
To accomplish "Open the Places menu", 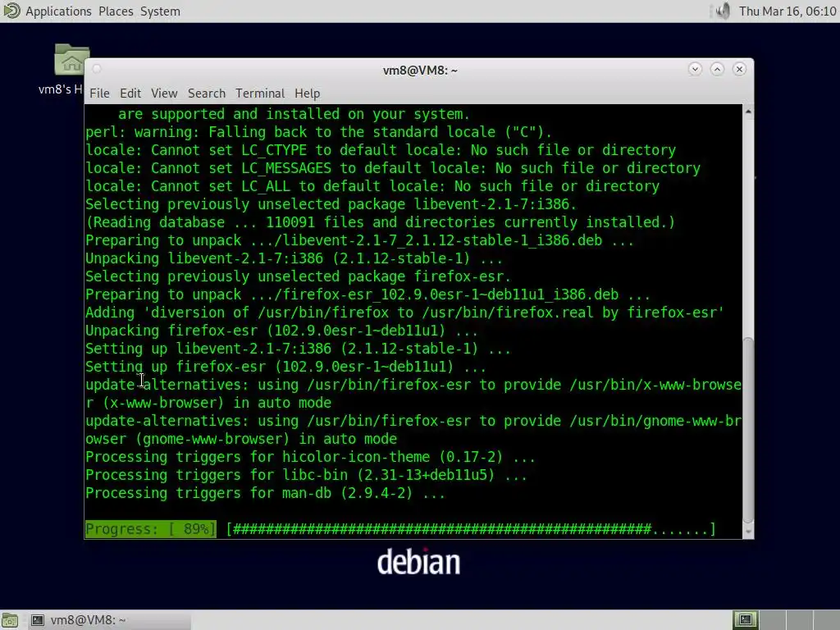I will [116, 11].
